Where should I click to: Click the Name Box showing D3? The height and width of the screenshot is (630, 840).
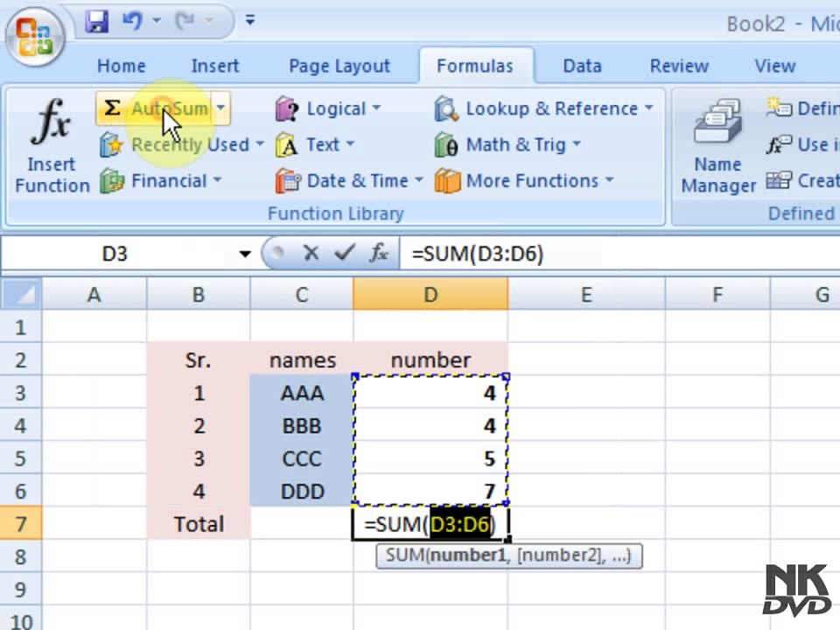pyautogui.click(x=116, y=254)
